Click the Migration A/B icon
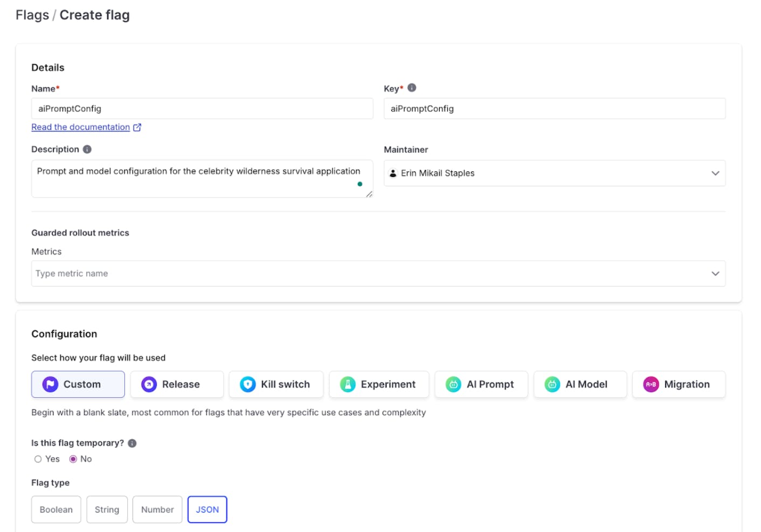 651,384
